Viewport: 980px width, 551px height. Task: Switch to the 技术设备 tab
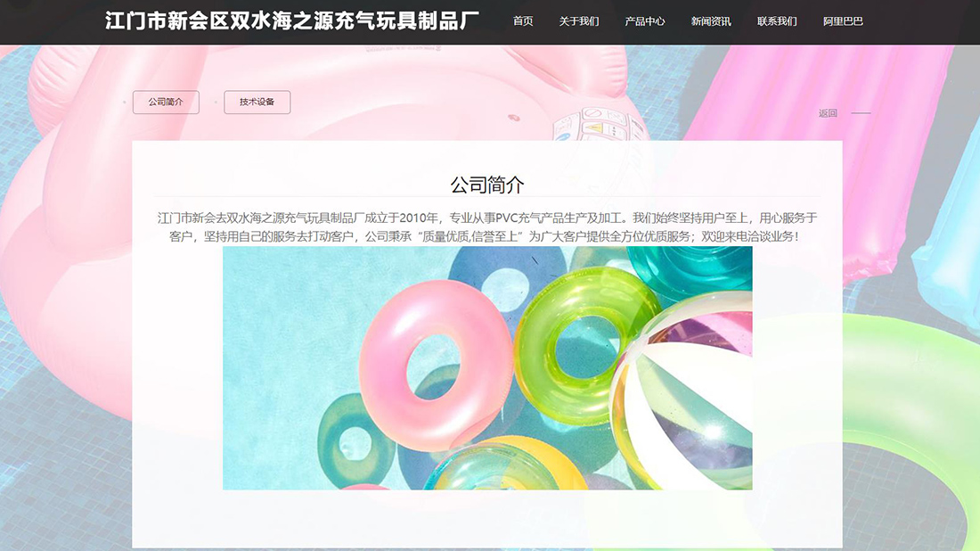tap(257, 102)
